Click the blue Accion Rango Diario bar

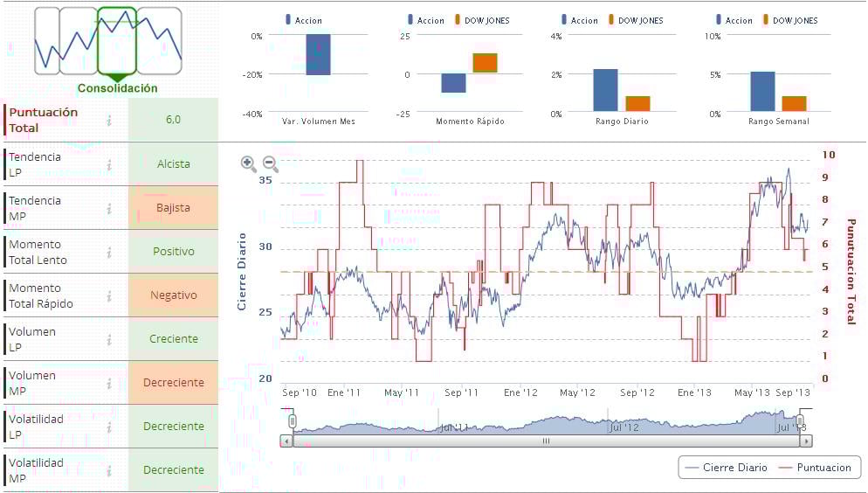tap(606, 90)
